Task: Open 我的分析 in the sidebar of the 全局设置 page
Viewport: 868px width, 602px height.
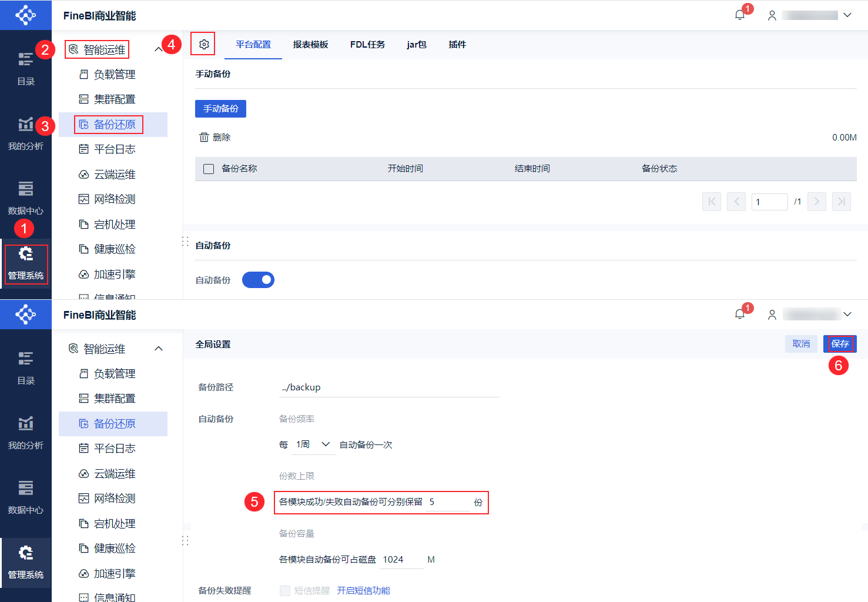Action: [x=26, y=433]
